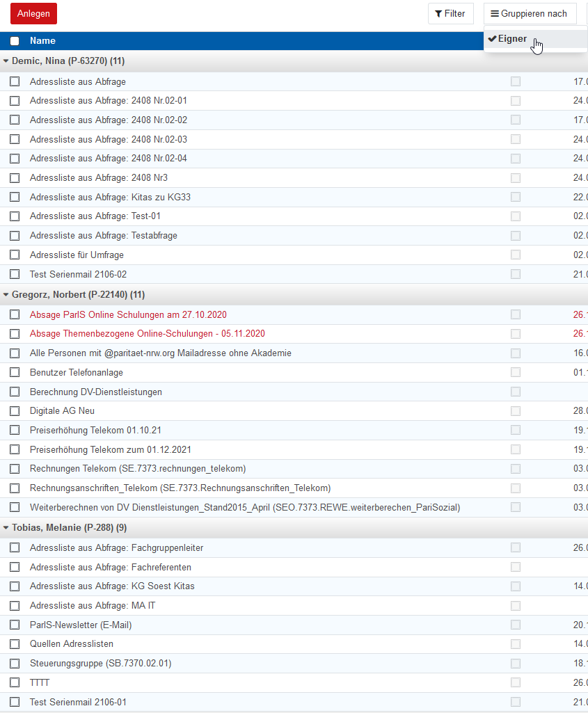Select the Eigner grouping option
The width and height of the screenshot is (588, 713).
point(513,39)
